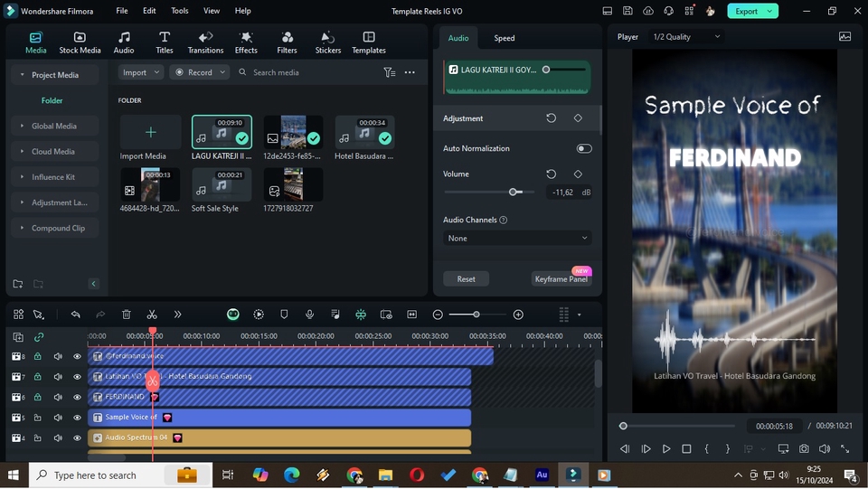Select the LAGU KATREJI audio thumbnail
This screenshot has width=868, height=489.
tap(222, 132)
